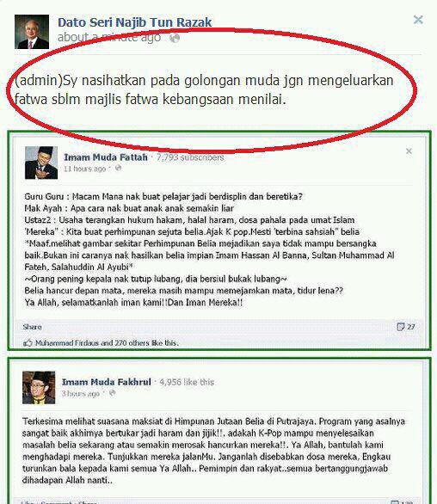This screenshot has width=437, height=504.
Task: Share Imam Muda Fattah's post
Action: pos(32,327)
